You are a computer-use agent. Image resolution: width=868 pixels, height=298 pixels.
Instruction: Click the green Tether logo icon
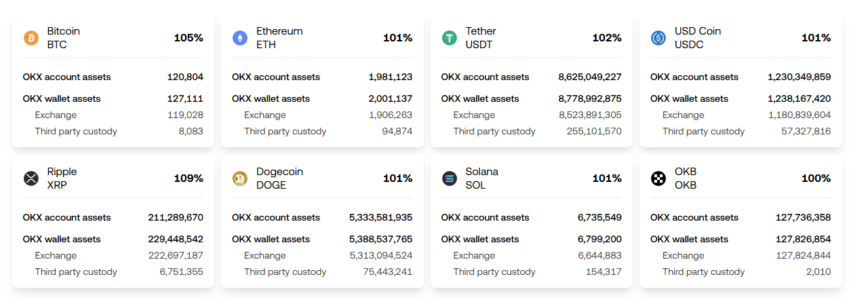click(x=450, y=38)
